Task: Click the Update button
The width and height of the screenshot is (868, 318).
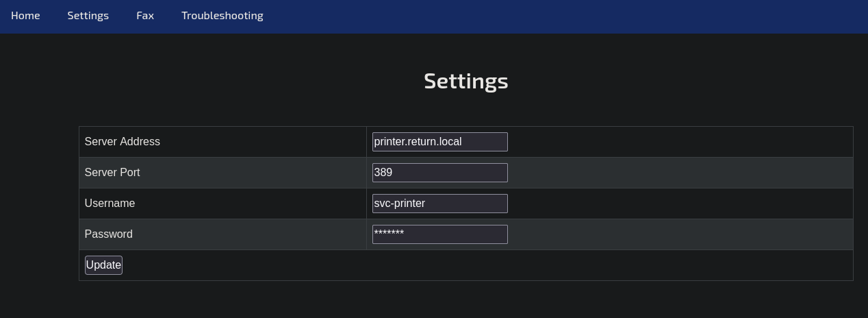Action: [x=103, y=265]
